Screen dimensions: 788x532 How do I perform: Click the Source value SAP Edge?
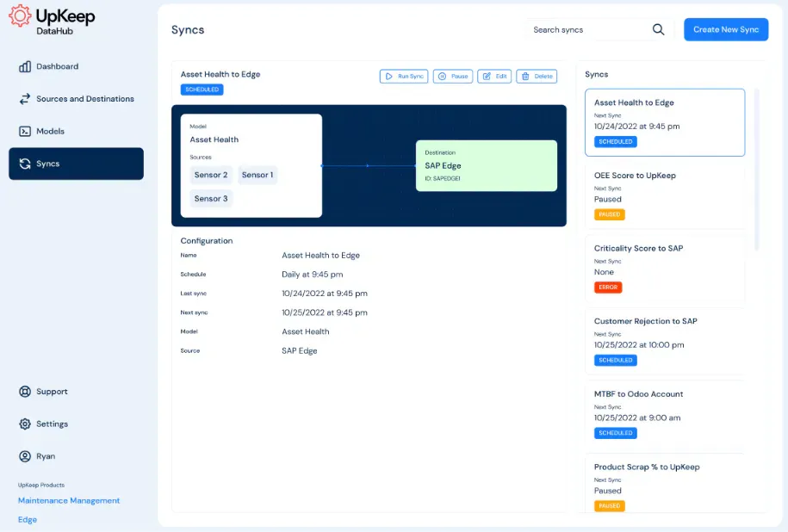(x=299, y=350)
